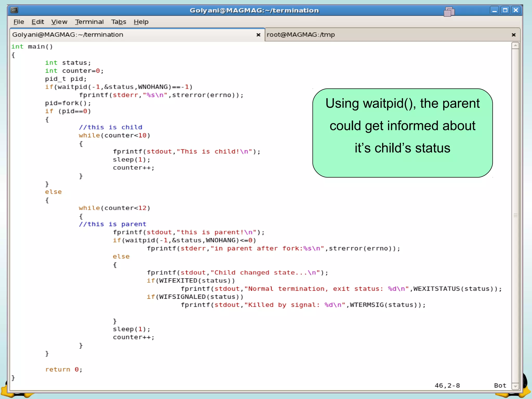Image resolution: width=532 pixels, height=399 pixels.
Task: Close the Golyani@MAGMAG:~/termination tab
Action: 258,35
